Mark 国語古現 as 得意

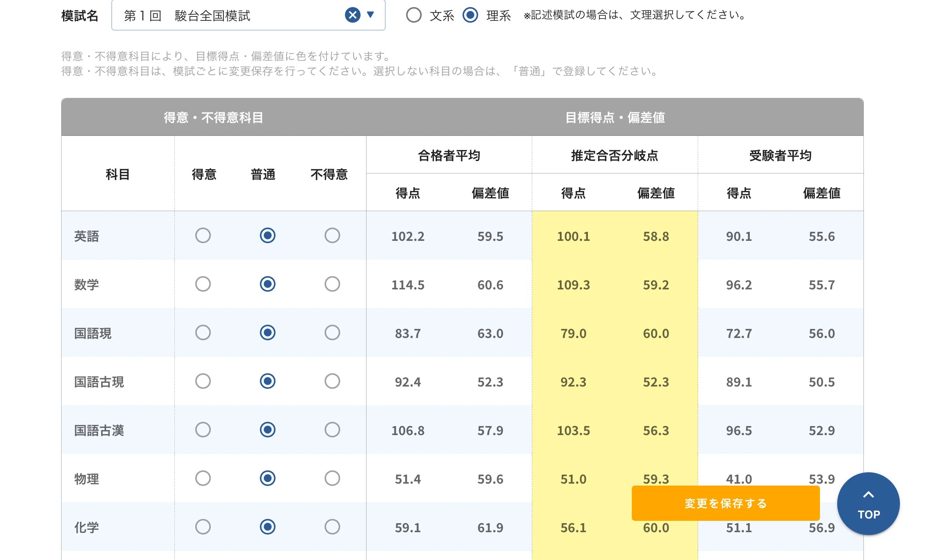[x=203, y=381]
